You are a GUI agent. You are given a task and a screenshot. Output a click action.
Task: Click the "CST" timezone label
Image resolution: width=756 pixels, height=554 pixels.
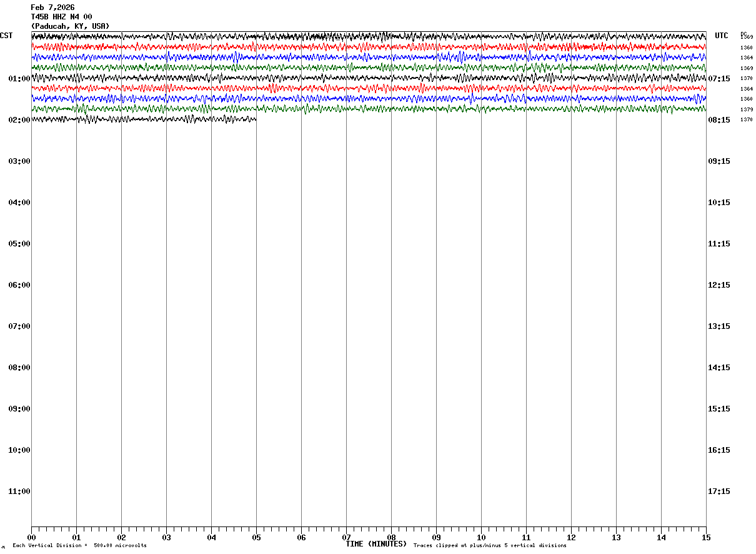pos(6,36)
